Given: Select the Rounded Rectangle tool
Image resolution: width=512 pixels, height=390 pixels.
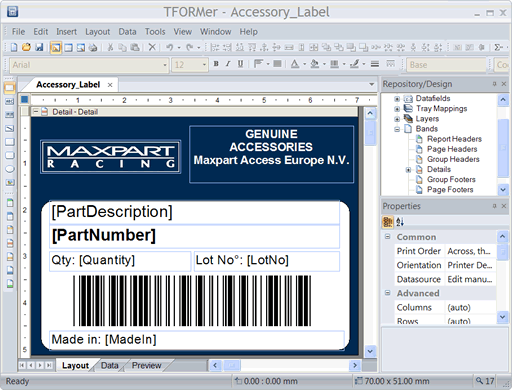Looking at the screenshot, I should tap(10, 155).
